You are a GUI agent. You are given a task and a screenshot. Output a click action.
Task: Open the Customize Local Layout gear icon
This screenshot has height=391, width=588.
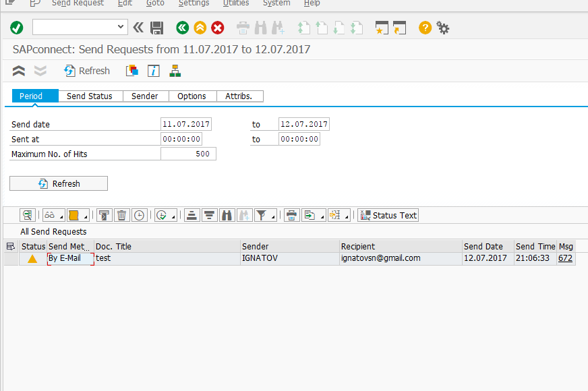443,28
